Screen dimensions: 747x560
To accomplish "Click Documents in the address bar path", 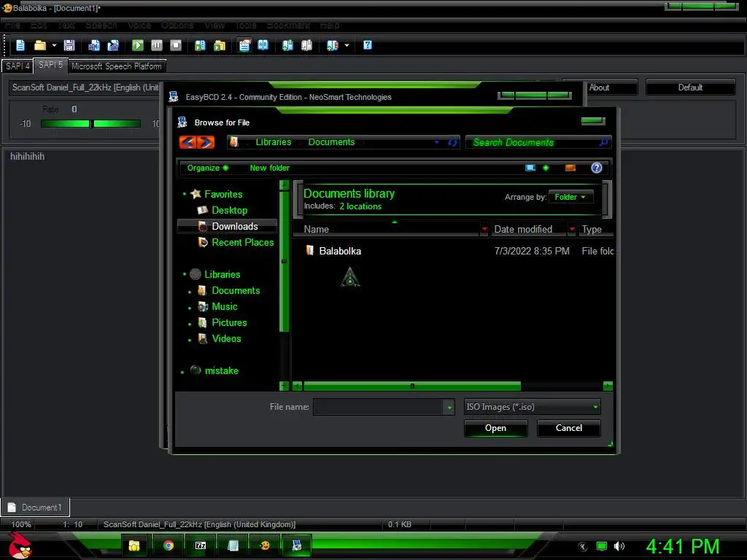I will click(332, 142).
